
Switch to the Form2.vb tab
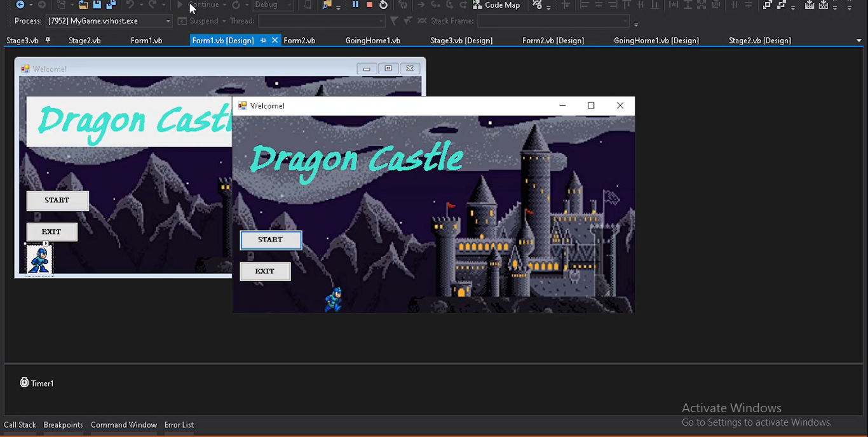click(299, 41)
